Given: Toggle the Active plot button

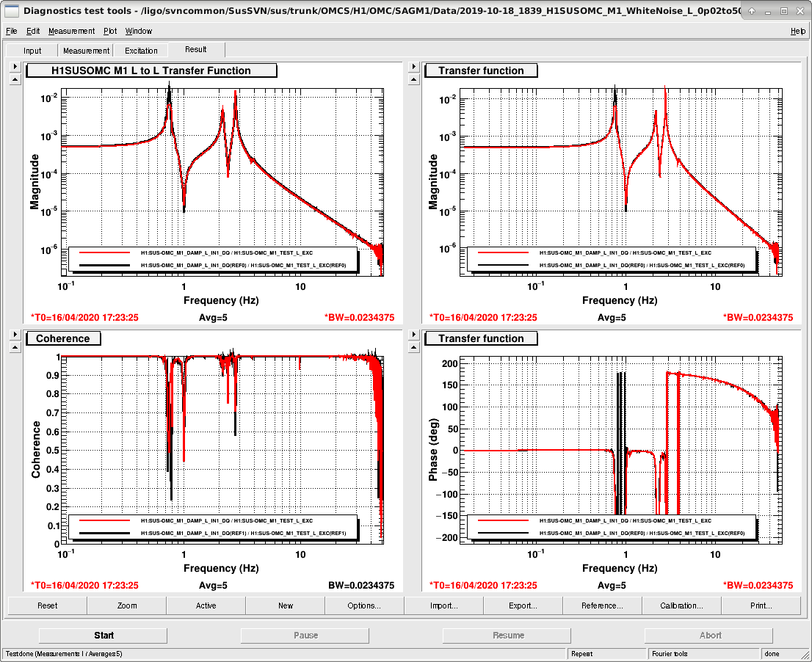Looking at the screenshot, I should click(x=206, y=605).
